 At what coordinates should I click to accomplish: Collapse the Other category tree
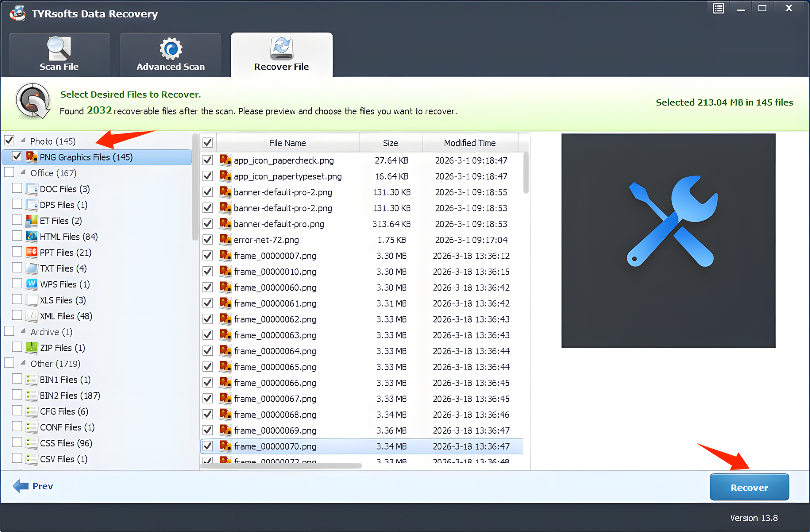[24, 363]
